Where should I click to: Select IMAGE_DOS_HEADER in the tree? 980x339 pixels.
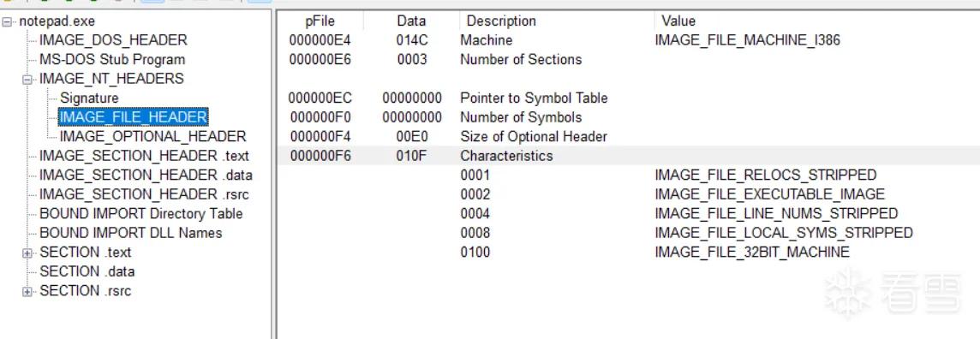113,40
